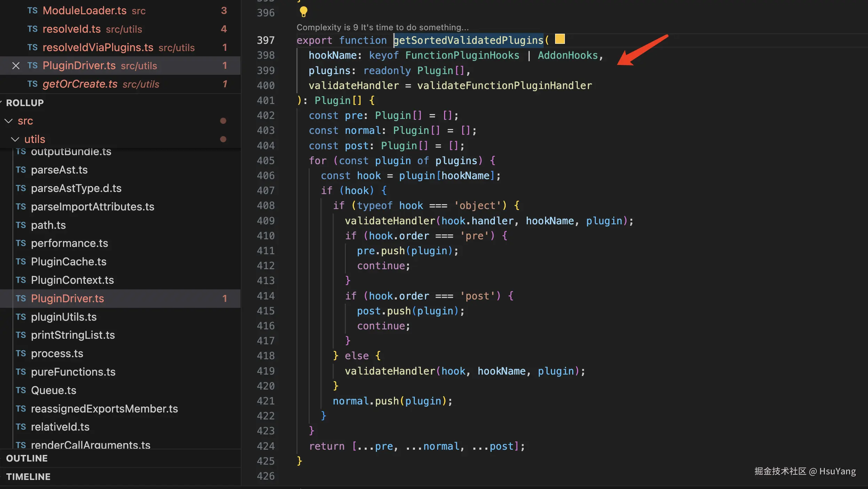Click the yellow square next to getSortedValidatedPlugins
This screenshot has height=489, width=868.
pyautogui.click(x=560, y=39)
